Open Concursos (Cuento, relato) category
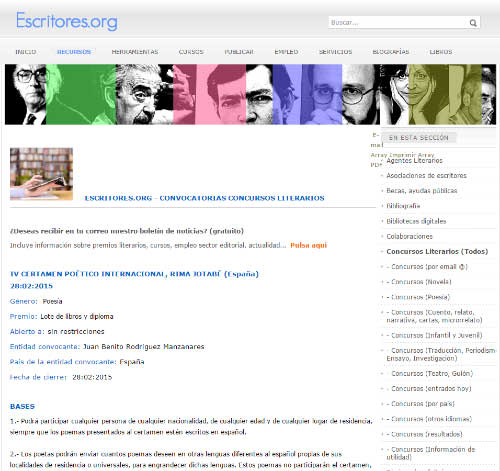This screenshot has width=500, height=471. click(434, 316)
